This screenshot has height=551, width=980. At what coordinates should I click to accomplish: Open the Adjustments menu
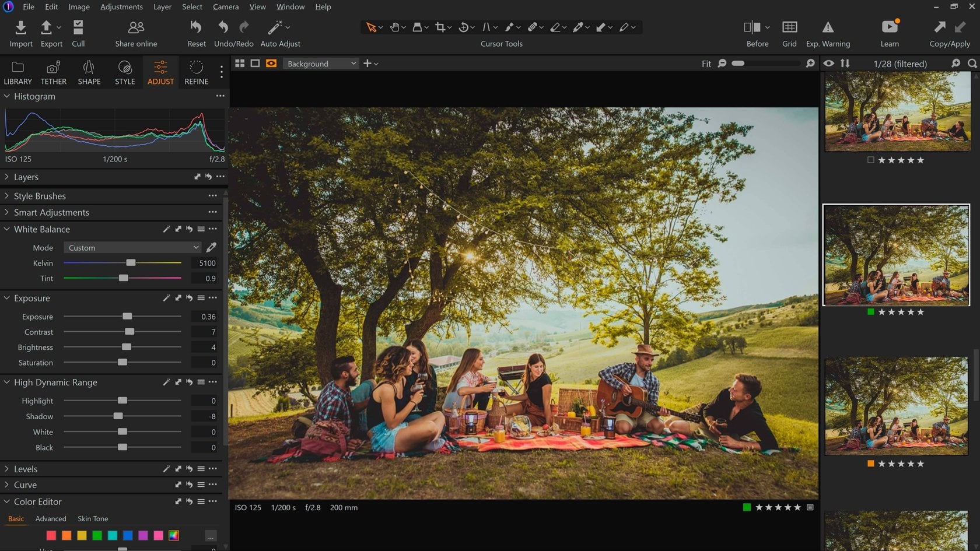tap(121, 6)
